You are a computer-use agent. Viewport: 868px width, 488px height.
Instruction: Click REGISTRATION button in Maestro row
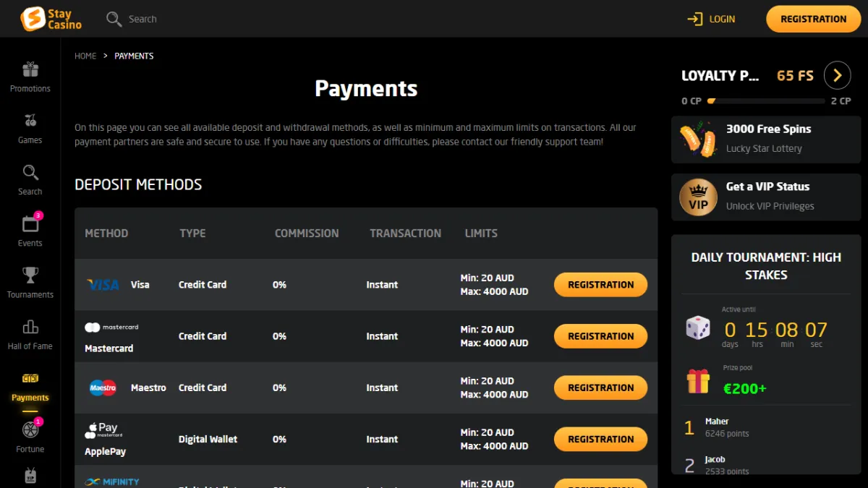pyautogui.click(x=600, y=388)
